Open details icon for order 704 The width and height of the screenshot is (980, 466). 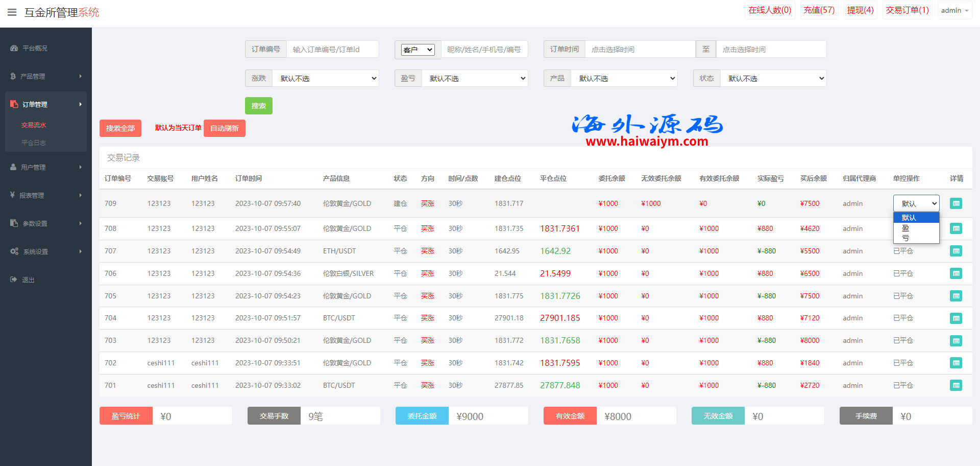[x=955, y=318]
